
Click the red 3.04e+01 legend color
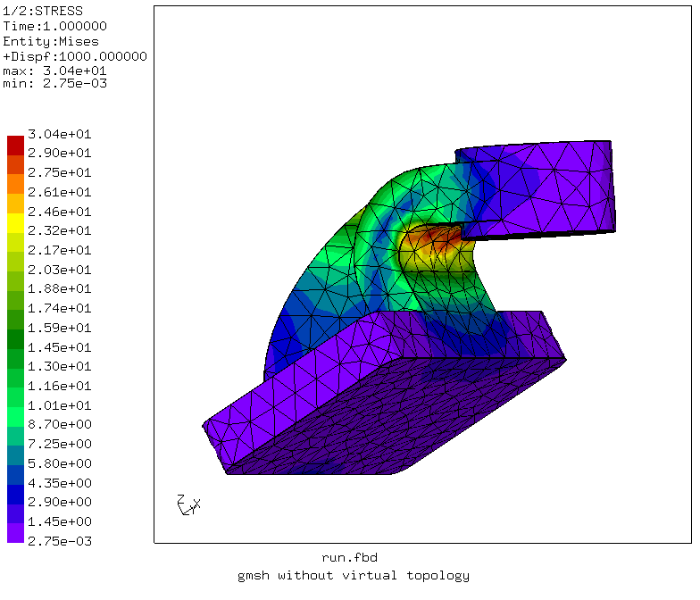point(16,146)
